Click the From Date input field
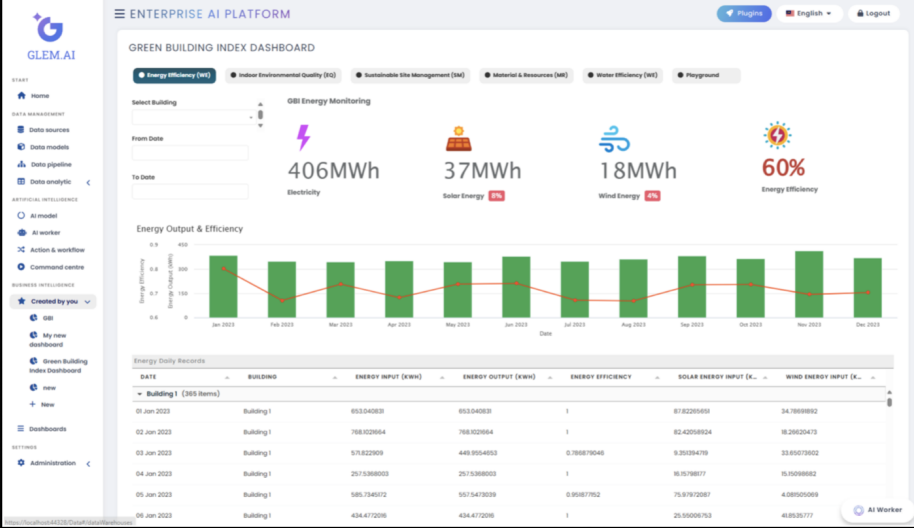This screenshot has height=528, width=914. 190,153
